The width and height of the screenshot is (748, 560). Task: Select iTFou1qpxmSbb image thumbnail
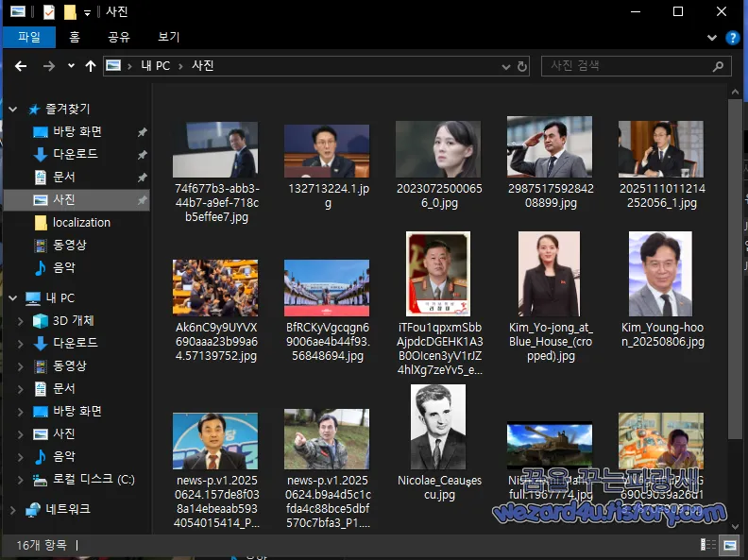(x=438, y=274)
